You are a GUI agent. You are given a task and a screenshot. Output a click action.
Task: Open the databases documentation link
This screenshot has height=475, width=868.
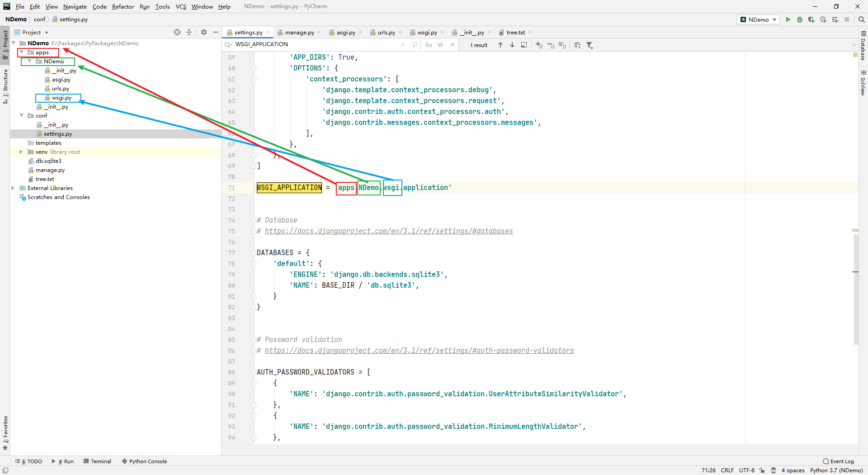388,231
